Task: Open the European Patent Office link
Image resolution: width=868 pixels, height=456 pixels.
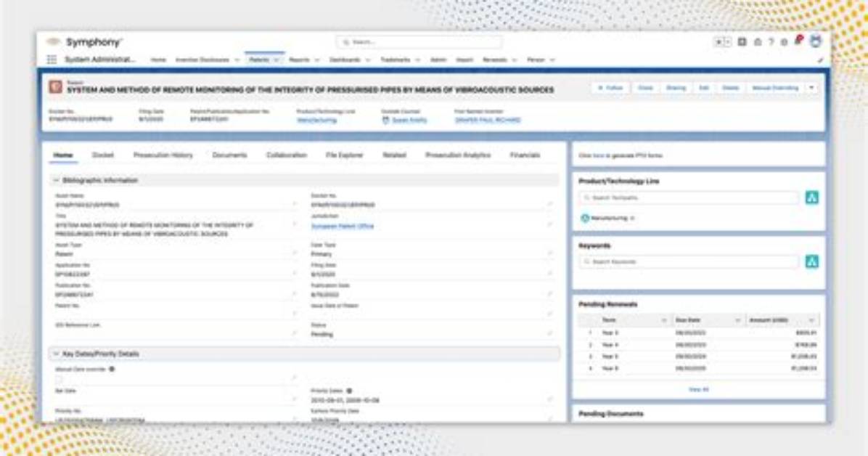Action: 342,226
